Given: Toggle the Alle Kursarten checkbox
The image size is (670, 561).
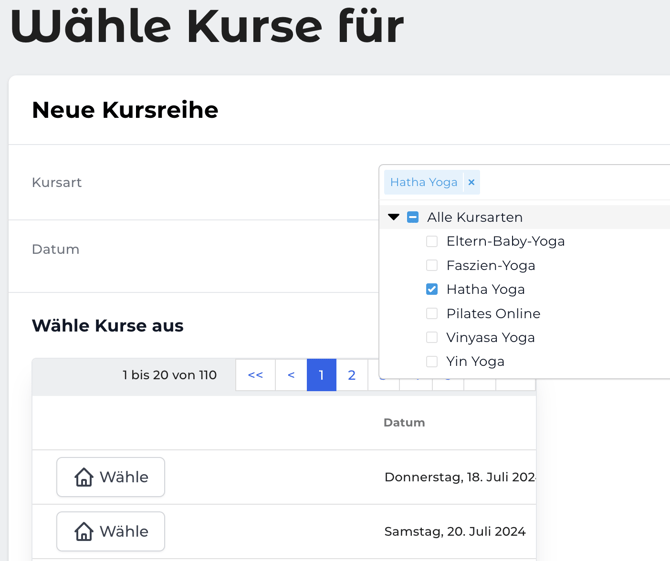Looking at the screenshot, I should 413,217.
